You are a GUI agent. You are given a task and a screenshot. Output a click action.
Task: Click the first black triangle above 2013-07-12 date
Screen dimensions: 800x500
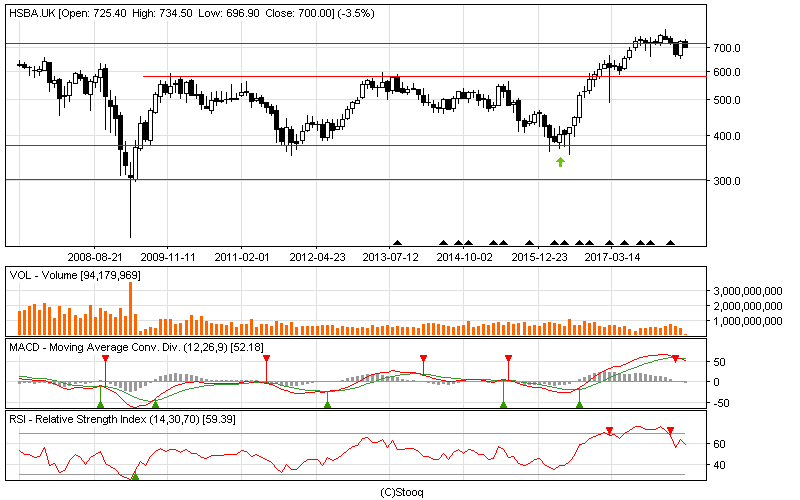coord(397,243)
